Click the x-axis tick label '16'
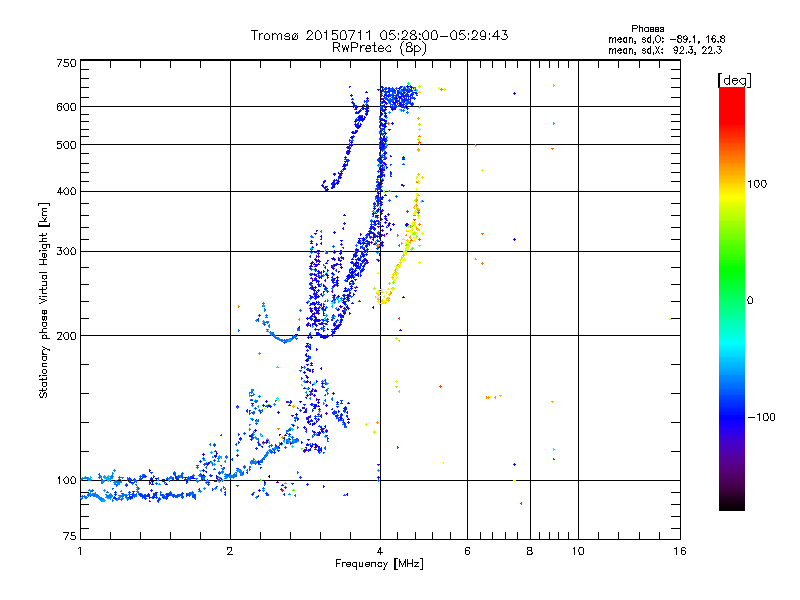The width and height of the screenshot is (800, 600). (x=680, y=551)
